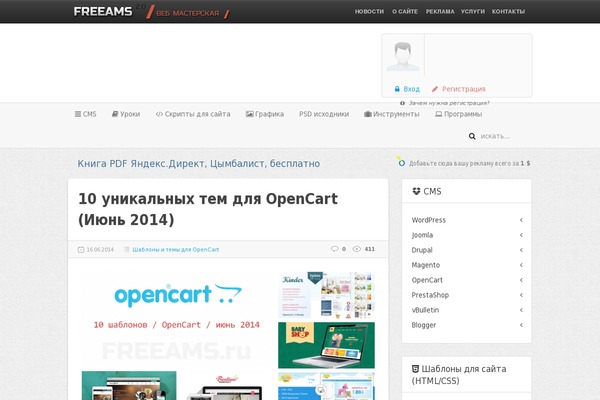This screenshot has height=400, width=600.
Task: Expand the Joomla sidebar chevron
Action: coord(521,235)
